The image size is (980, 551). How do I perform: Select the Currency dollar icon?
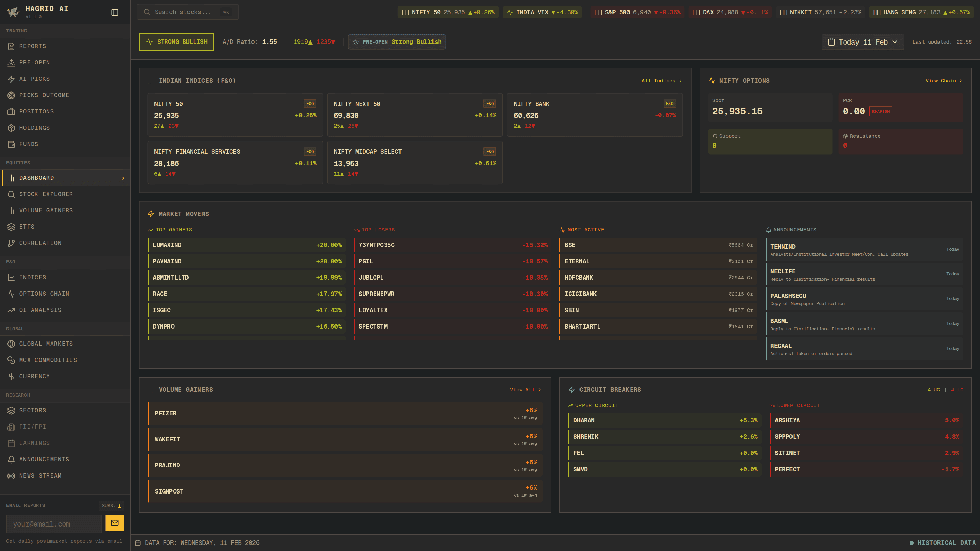click(x=12, y=376)
